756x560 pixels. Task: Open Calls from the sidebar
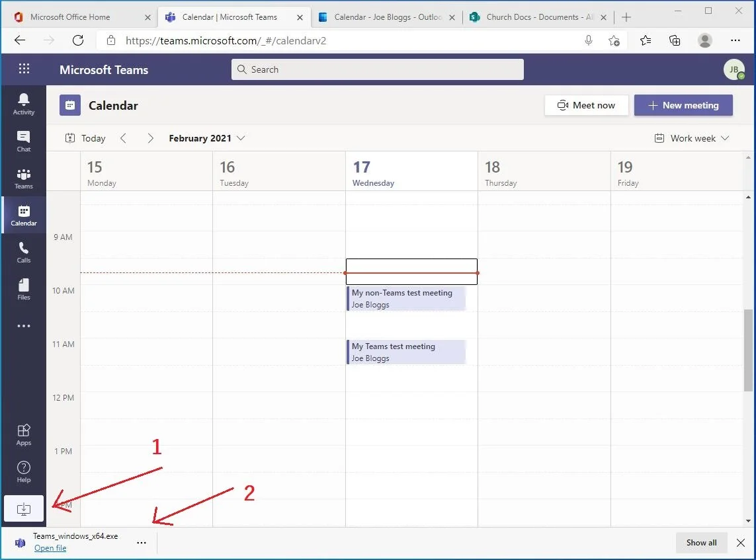tap(24, 253)
